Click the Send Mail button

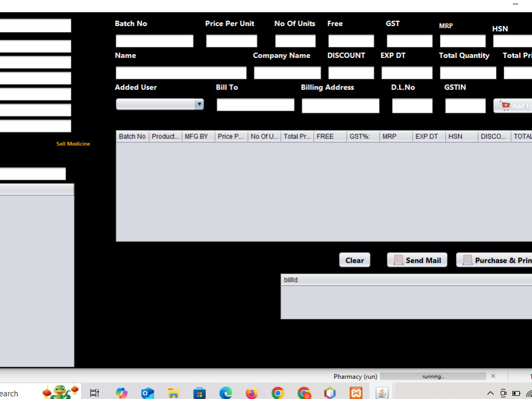pos(417,260)
